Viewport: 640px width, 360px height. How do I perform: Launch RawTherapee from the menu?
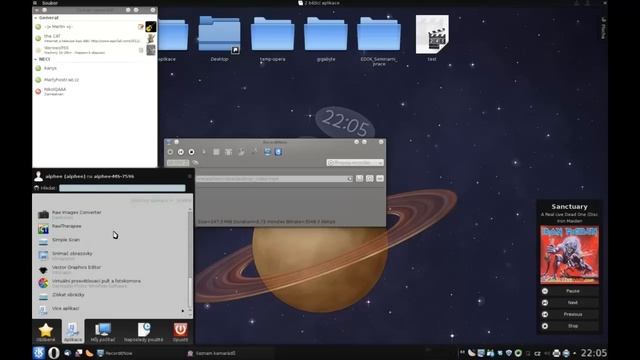click(x=110, y=228)
